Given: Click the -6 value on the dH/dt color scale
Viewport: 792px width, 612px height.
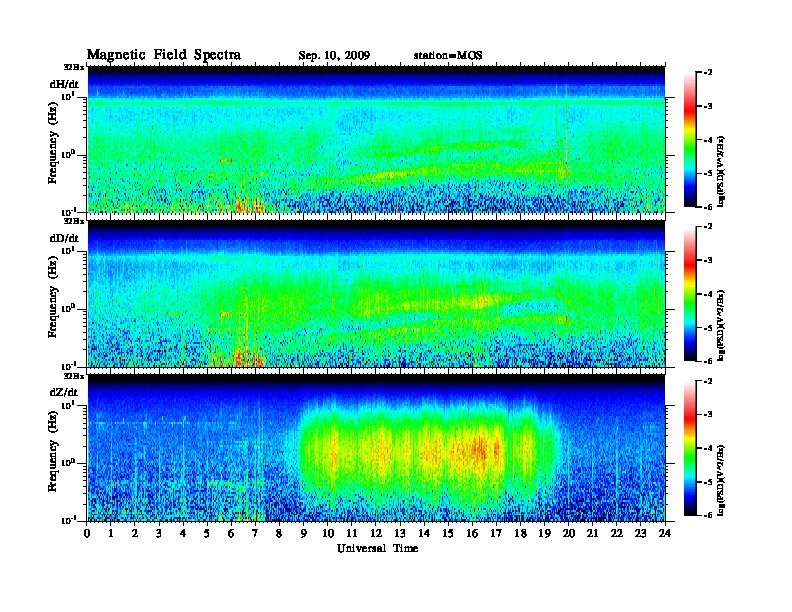Looking at the screenshot, I should pyautogui.click(x=708, y=207).
